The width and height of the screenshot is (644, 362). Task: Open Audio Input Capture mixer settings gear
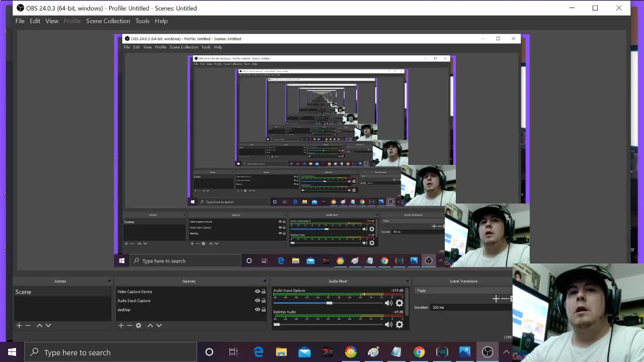tap(399, 303)
